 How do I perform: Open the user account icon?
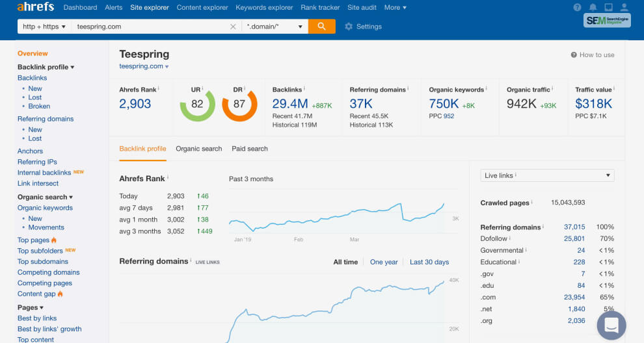tap(624, 7)
